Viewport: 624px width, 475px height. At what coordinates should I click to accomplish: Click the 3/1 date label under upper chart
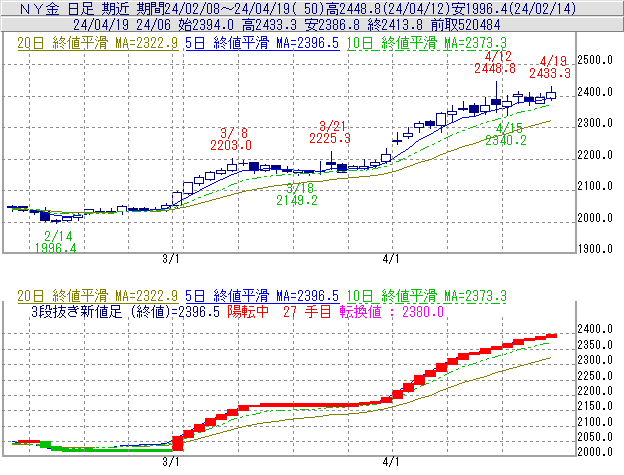click(x=170, y=259)
